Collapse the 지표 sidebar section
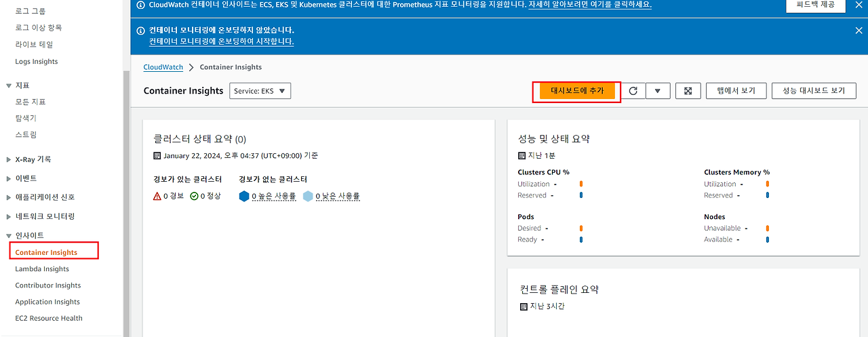Viewport: 868px width, 337px height. pos(9,85)
